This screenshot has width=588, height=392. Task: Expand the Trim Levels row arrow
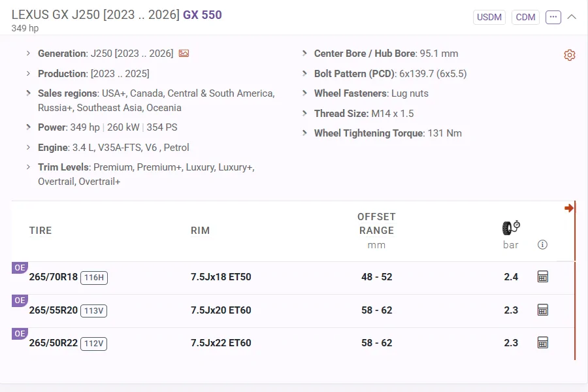[x=28, y=167]
